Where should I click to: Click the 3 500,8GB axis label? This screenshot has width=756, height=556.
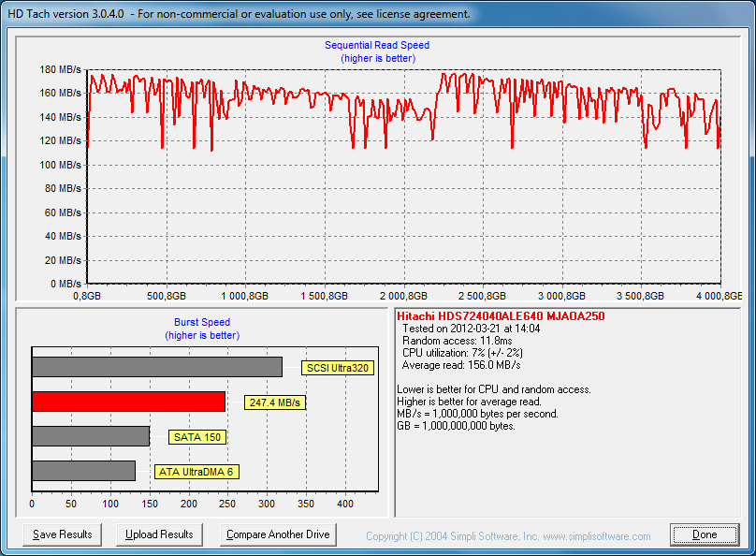point(640,296)
